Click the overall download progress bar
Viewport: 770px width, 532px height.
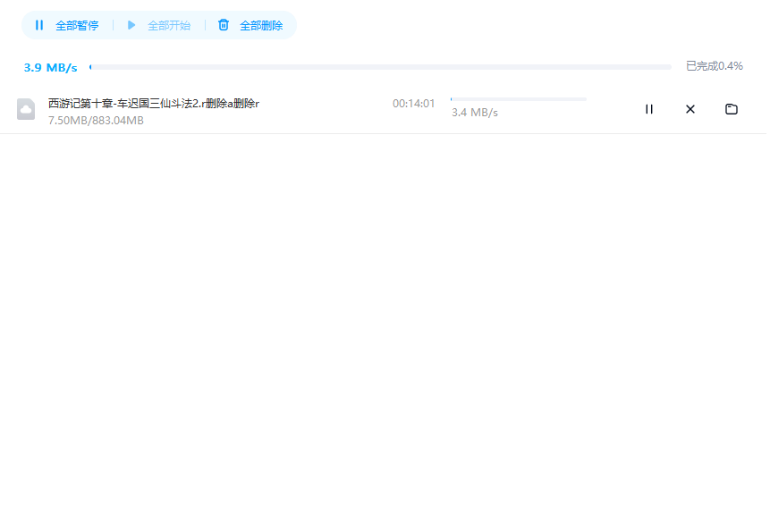381,67
